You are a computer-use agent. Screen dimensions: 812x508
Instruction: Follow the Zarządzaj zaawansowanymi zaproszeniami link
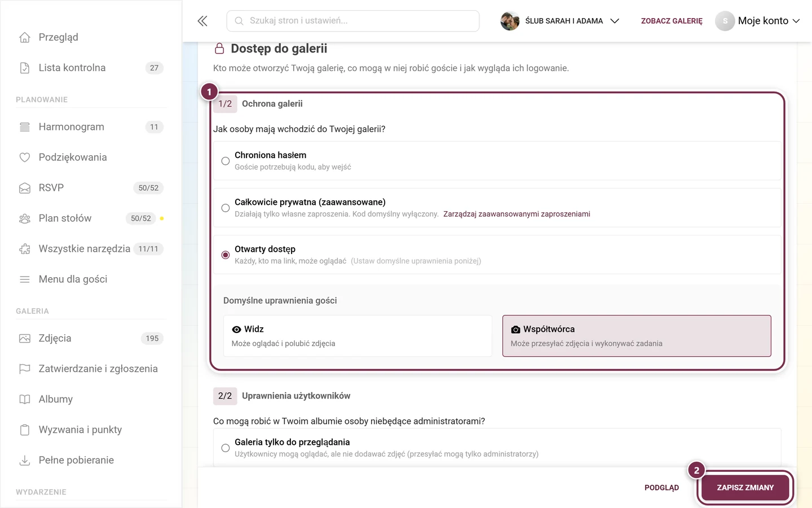517,214
